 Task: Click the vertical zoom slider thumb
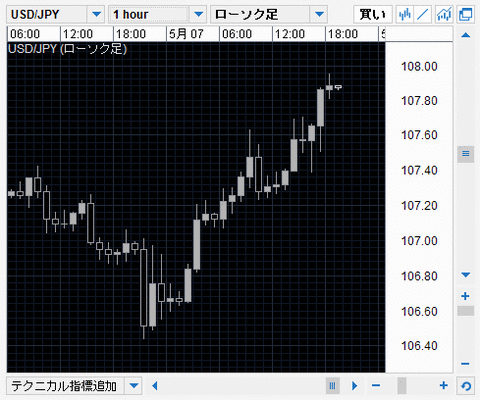[x=466, y=311]
